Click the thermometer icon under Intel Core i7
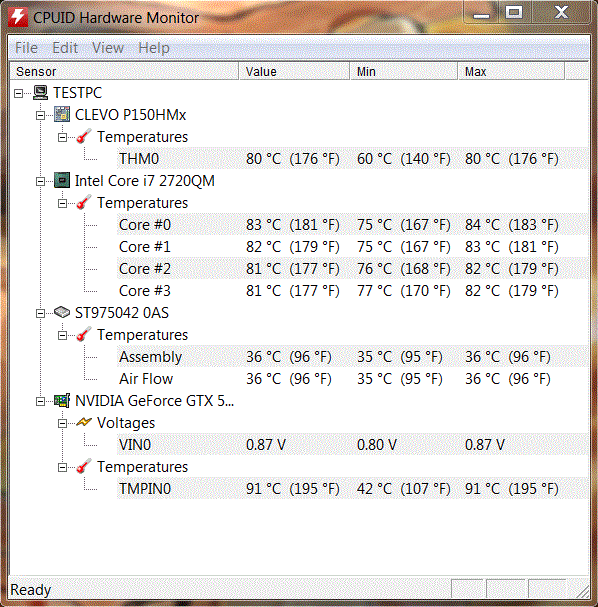The image size is (598, 607). [x=84, y=202]
